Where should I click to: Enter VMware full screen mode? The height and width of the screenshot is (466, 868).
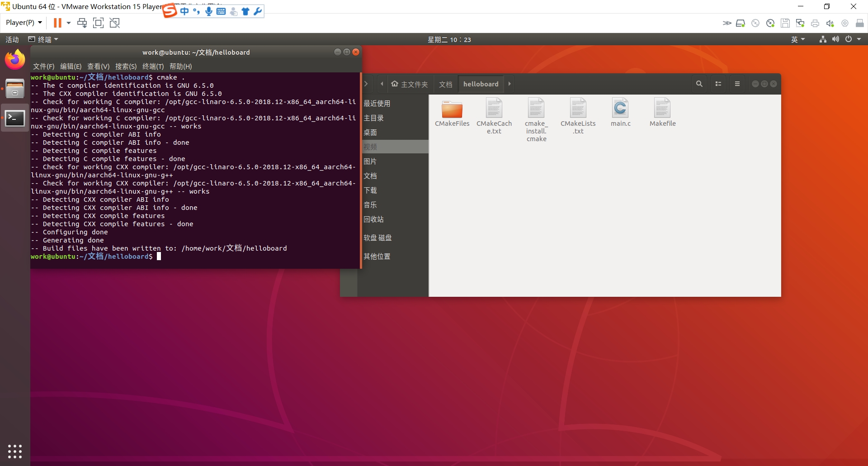tap(98, 23)
